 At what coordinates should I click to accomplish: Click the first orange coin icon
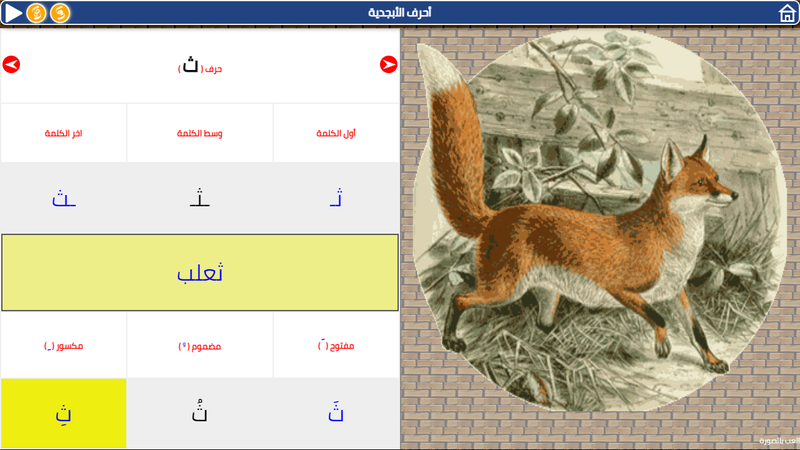coord(36,13)
